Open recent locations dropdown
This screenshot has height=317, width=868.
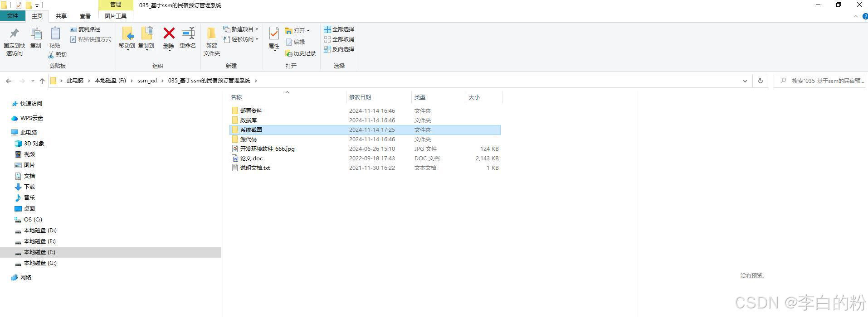point(33,81)
